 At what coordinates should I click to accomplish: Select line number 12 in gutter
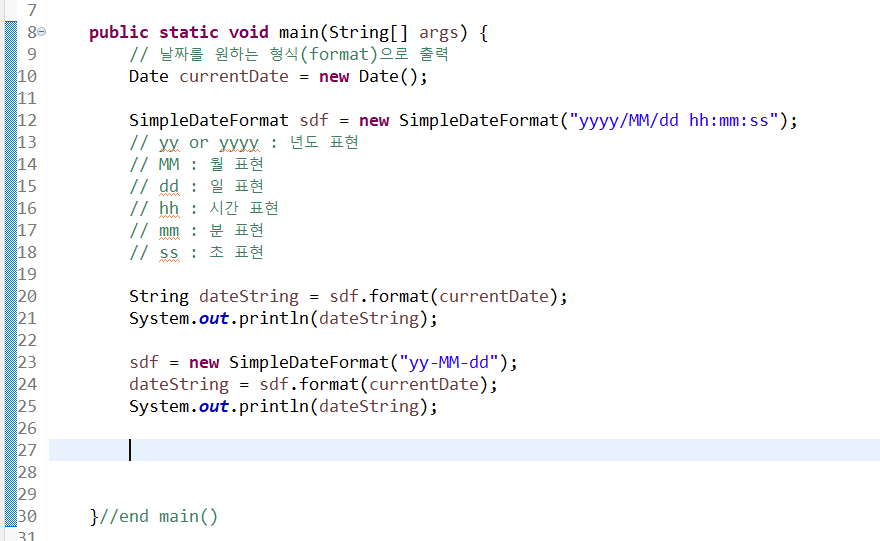coord(27,120)
